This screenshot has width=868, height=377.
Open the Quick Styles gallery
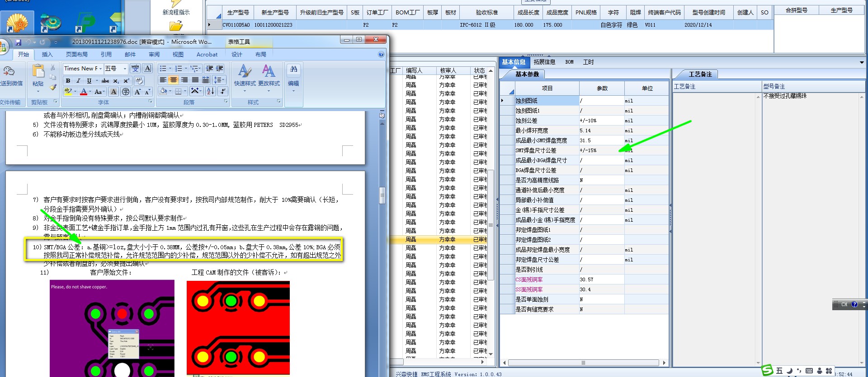point(245,78)
